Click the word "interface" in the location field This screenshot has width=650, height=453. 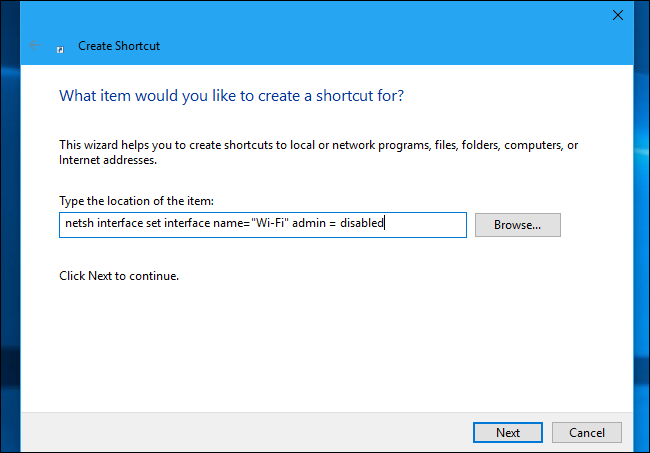[x=119, y=225]
